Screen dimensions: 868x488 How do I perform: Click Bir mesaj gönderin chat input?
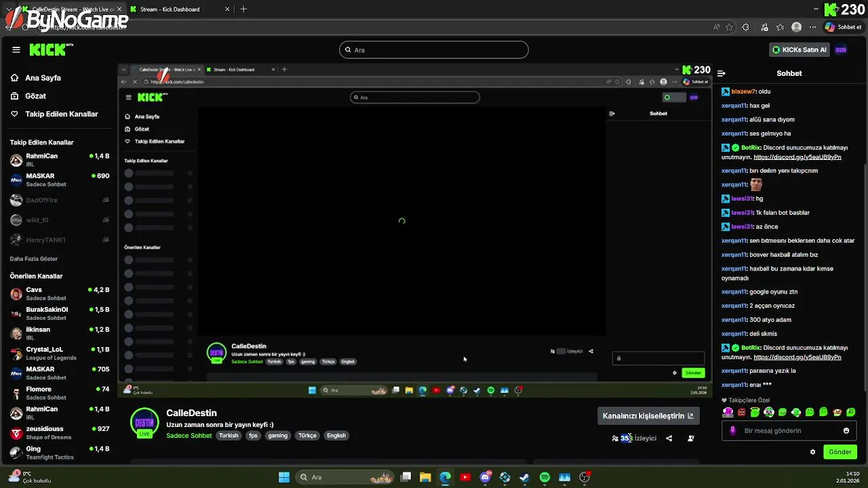pyautogui.click(x=789, y=430)
